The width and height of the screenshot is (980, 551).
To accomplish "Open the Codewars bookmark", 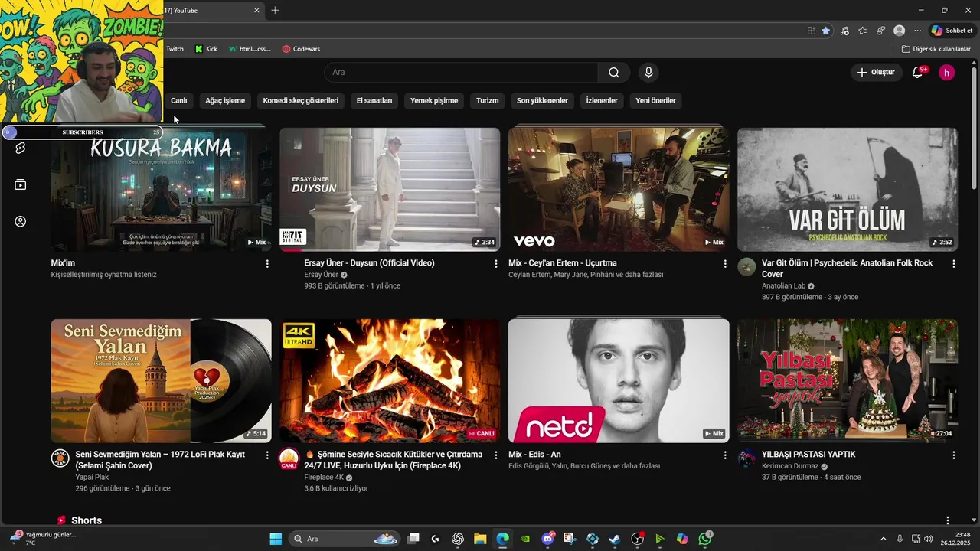I will [301, 49].
